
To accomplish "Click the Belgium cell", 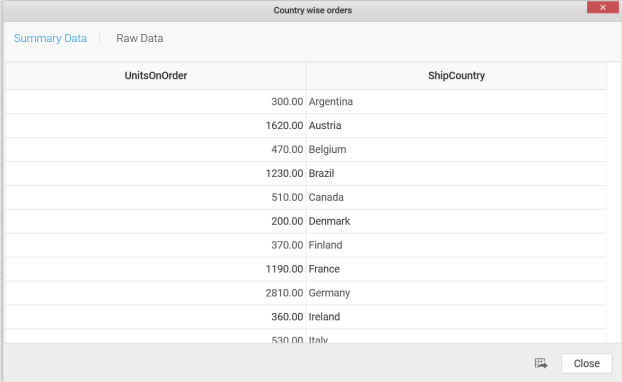I will pos(456,150).
